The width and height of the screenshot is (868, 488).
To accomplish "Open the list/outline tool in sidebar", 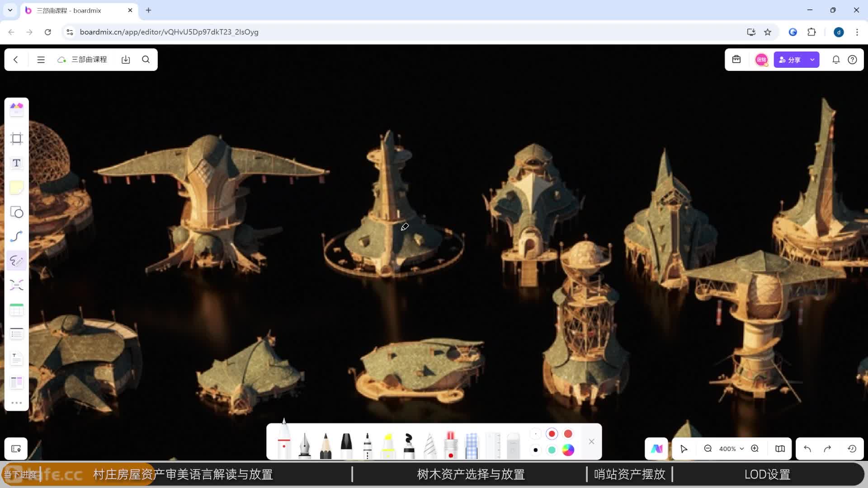I will (17, 334).
